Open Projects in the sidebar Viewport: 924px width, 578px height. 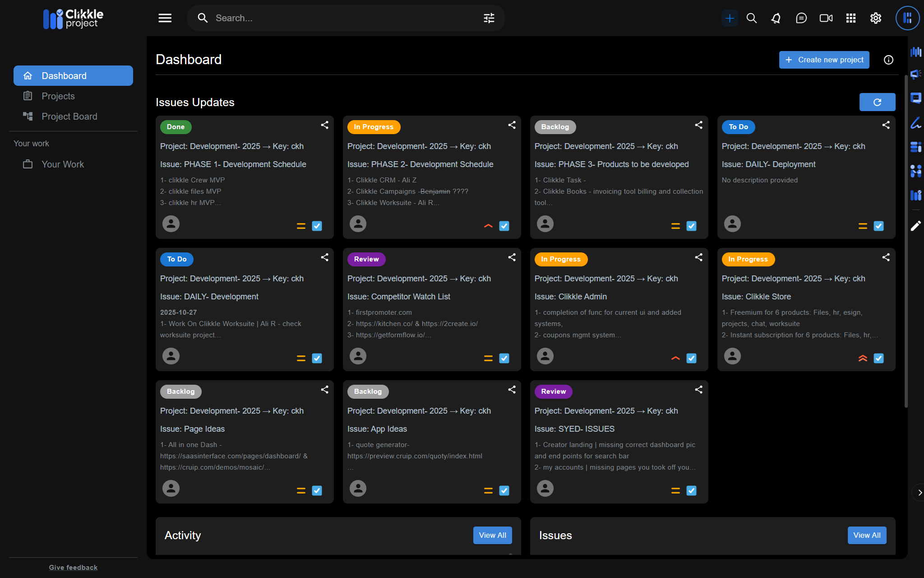coord(58,96)
